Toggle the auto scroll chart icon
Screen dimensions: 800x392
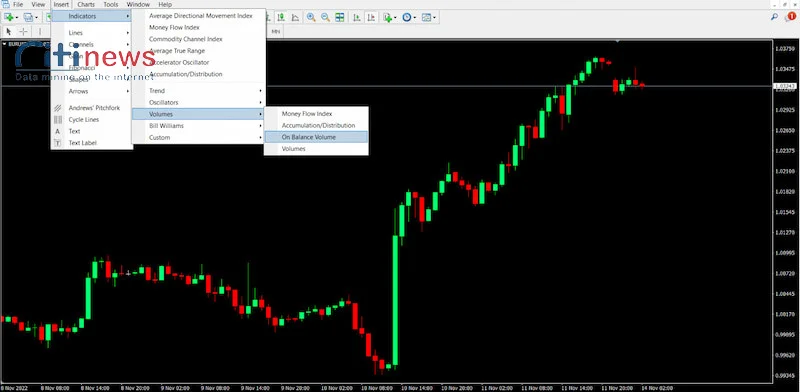357,17
